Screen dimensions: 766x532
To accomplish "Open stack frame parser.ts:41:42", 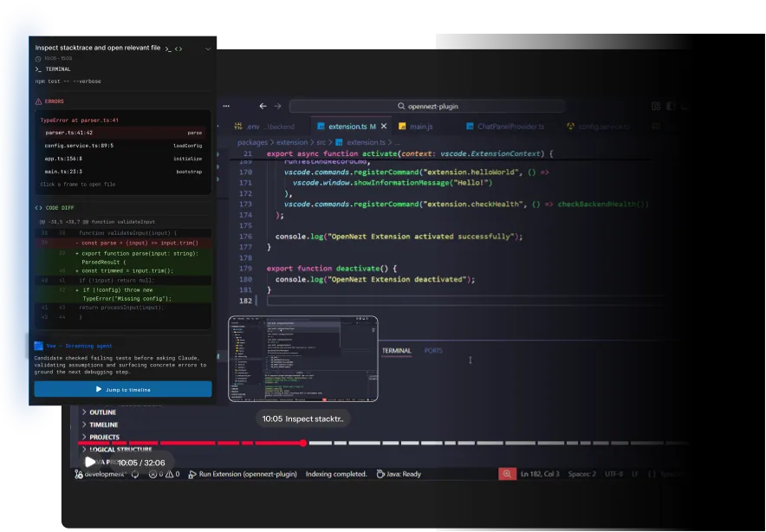I will [x=123, y=133].
